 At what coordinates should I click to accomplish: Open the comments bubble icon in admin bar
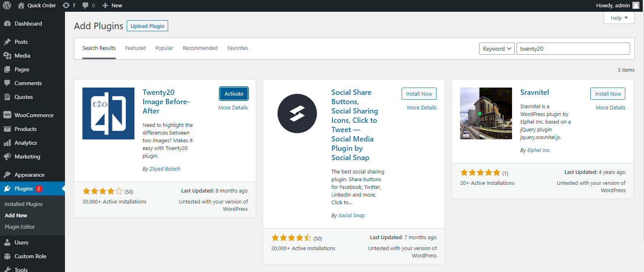(85, 5)
